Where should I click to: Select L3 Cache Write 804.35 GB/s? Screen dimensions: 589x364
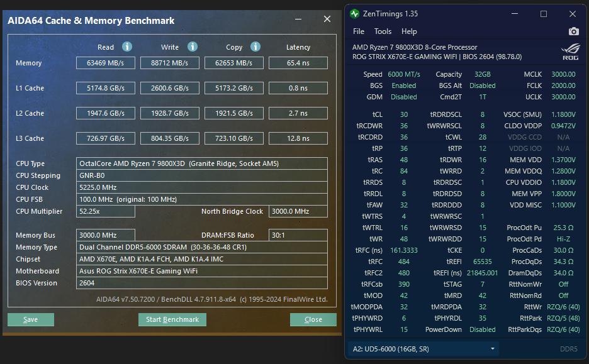point(170,138)
